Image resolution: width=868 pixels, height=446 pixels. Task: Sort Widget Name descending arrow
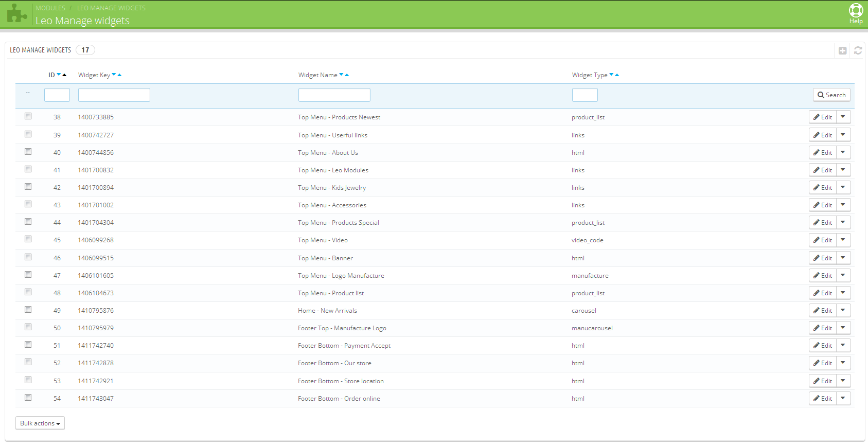[x=341, y=75]
